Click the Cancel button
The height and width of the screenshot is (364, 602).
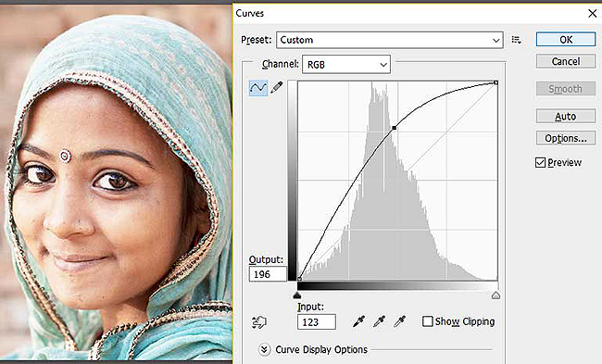click(x=566, y=61)
